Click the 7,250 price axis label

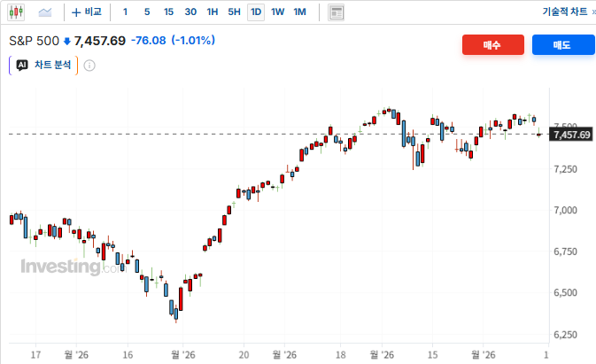pos(565,169)
